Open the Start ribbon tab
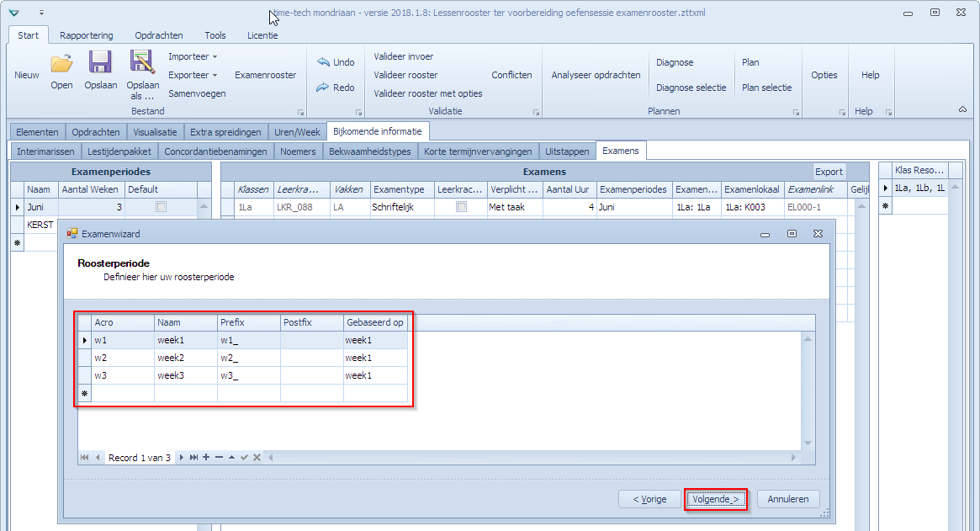This screenshot has height=531, width=980. [28, 35]
